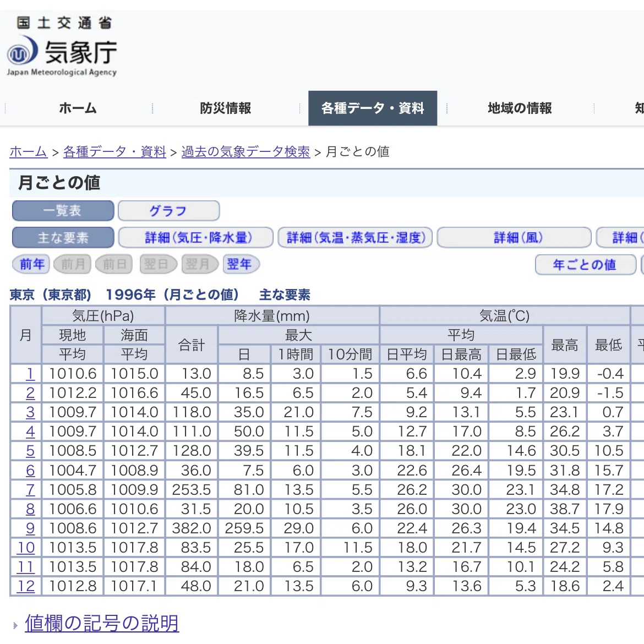
Task: Click the 最低 temperature header cell
Action: [608, 345]
